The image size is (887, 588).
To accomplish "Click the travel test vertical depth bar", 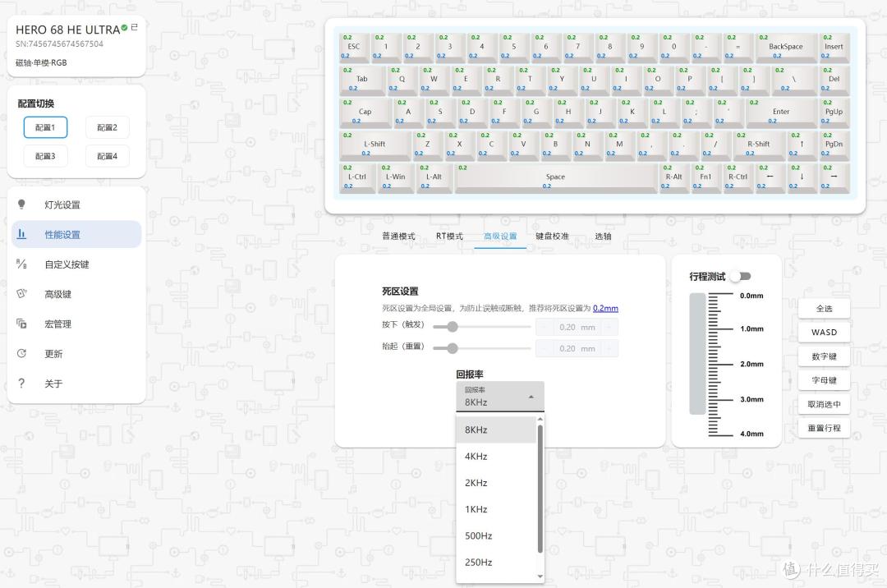I will (697, 353).
